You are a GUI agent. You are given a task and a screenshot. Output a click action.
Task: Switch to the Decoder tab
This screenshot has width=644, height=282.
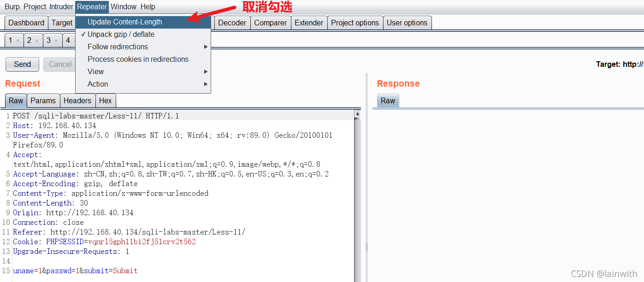(232, 23)
